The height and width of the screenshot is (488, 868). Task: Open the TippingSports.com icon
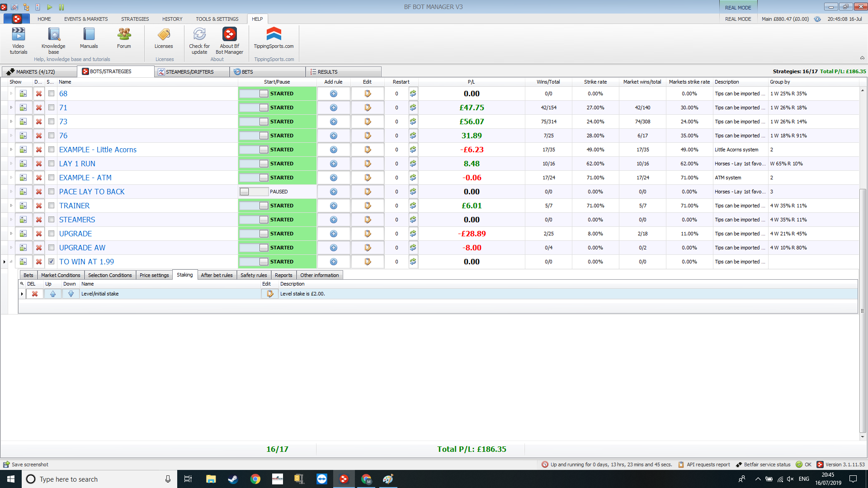(x=274, y=38)
